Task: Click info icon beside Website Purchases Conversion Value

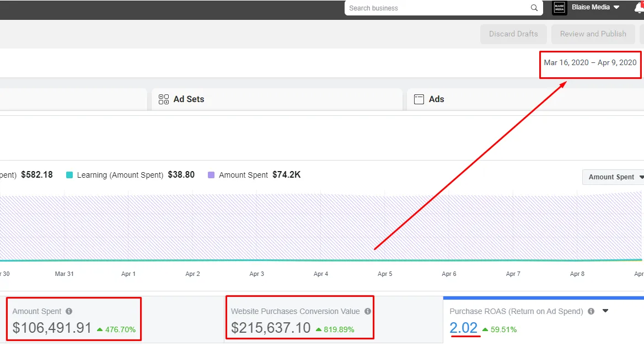Action: tap(368, 311)
